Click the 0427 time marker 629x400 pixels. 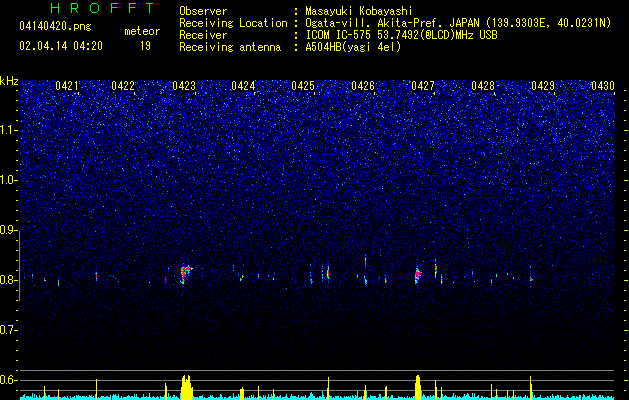point(423,85)
